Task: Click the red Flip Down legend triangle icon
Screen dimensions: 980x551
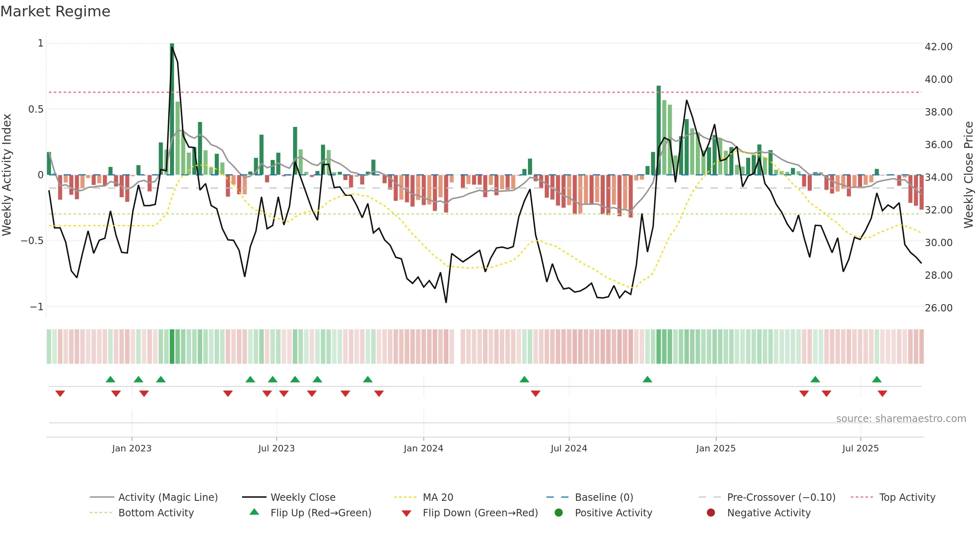Action: [406, 513]
